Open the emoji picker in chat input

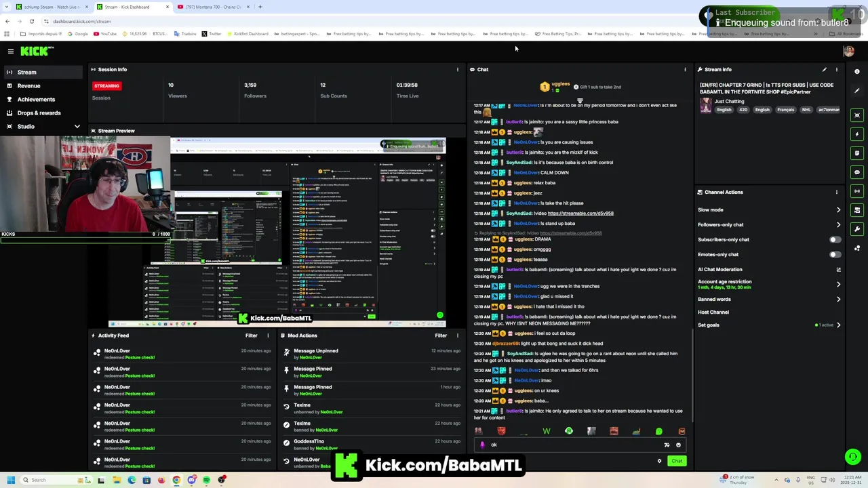[x=678, y=445]
